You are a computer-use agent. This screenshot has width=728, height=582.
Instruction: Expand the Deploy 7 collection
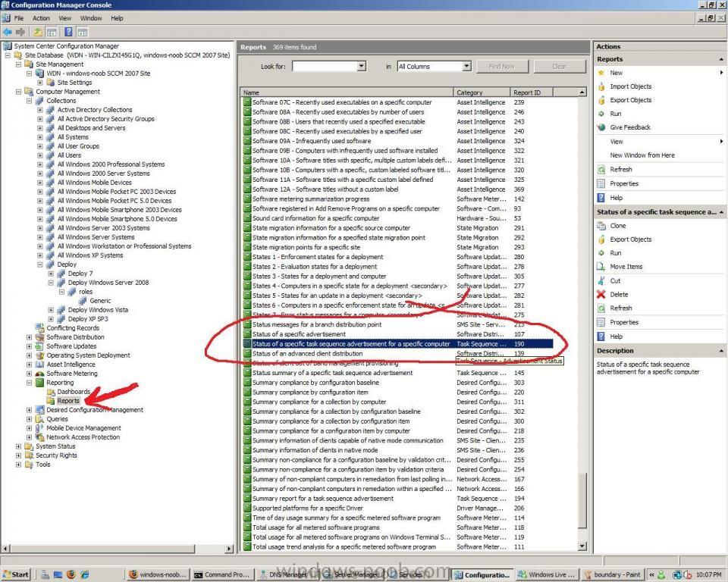tap(51, 274)
